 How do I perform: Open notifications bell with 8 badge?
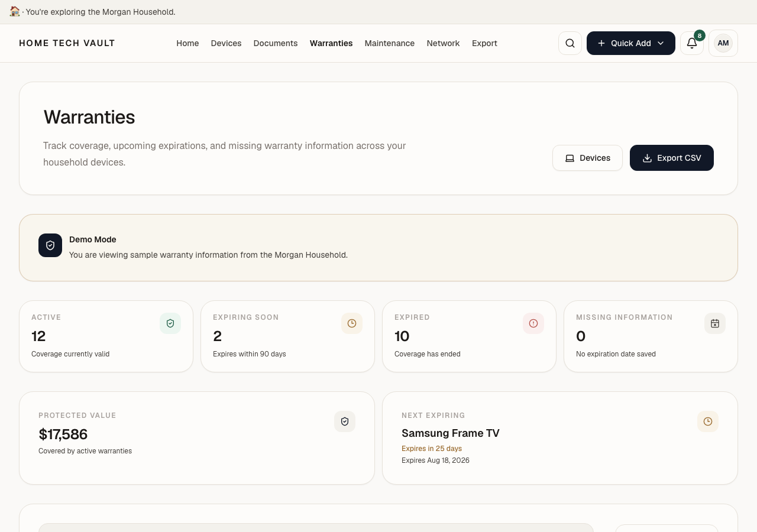[x=692, y=43]
